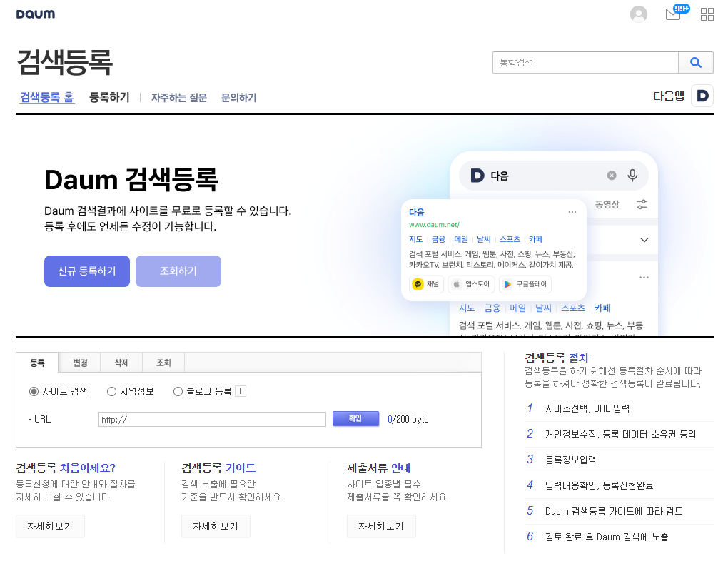
Task: Click the 앱스토어 Apple chip
Action: coord(471,284)
